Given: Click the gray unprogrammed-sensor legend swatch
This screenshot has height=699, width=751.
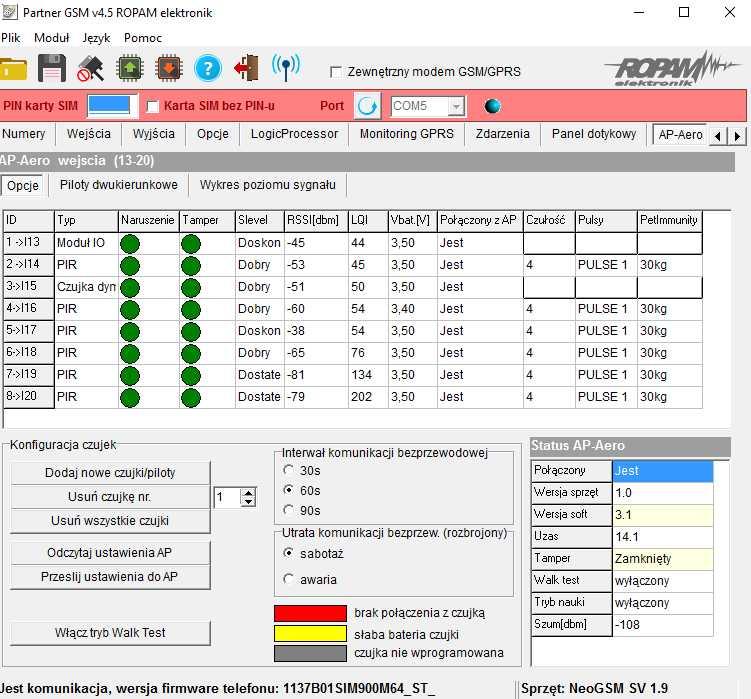Looking at the screenshot, I should coord(310,653).
